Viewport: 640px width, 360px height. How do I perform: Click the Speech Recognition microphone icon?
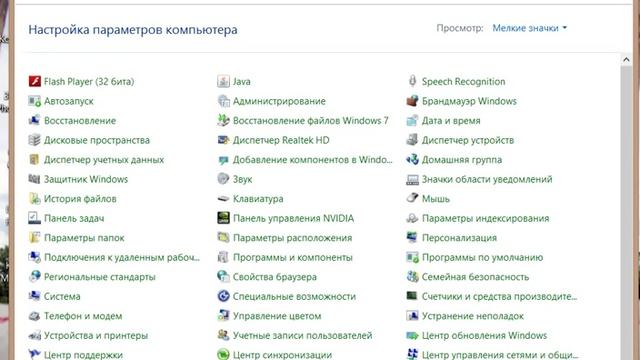click(412, 81)
